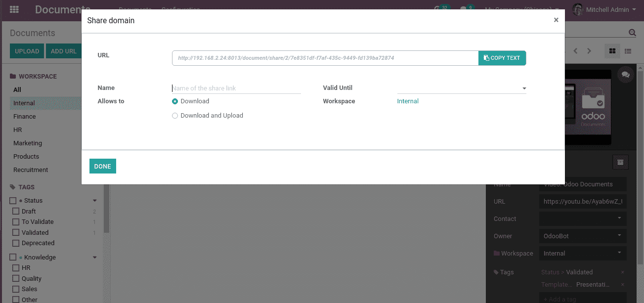644x303 pixels.
Task: Click the ADD URL button
Action: pos(64,51)
